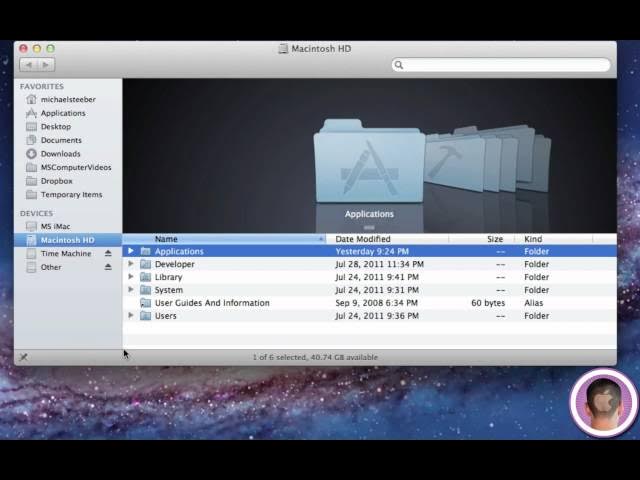
Task: Click the red close window button
Action: 23,49
